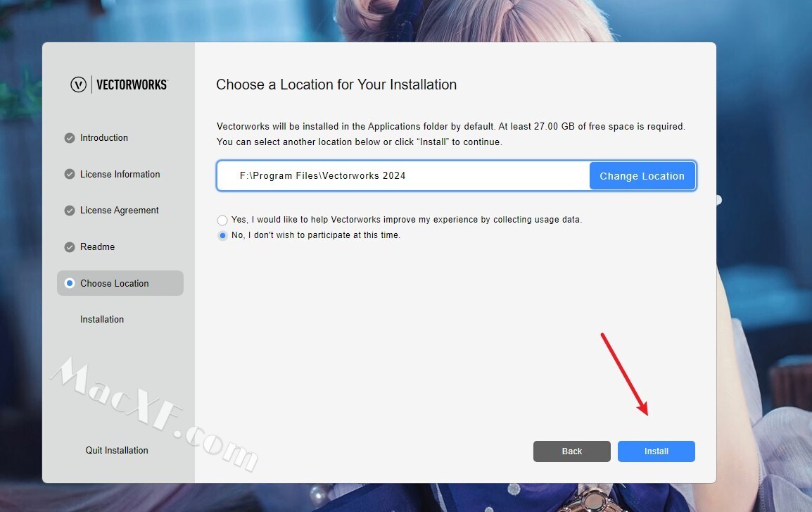Select No, don't participate option
This screenshot has width=812, height=512.
click(222, 236)
